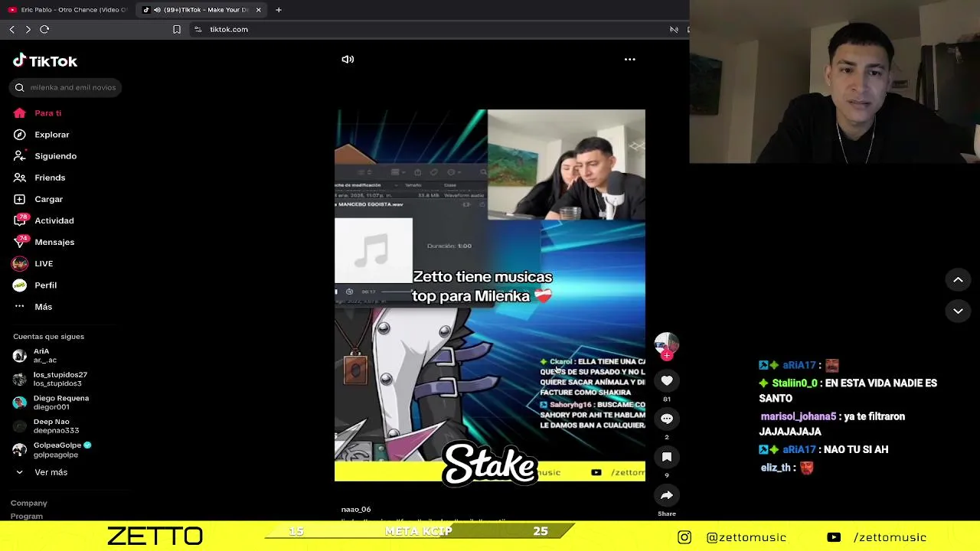Go forward in browser

(28, 29)
